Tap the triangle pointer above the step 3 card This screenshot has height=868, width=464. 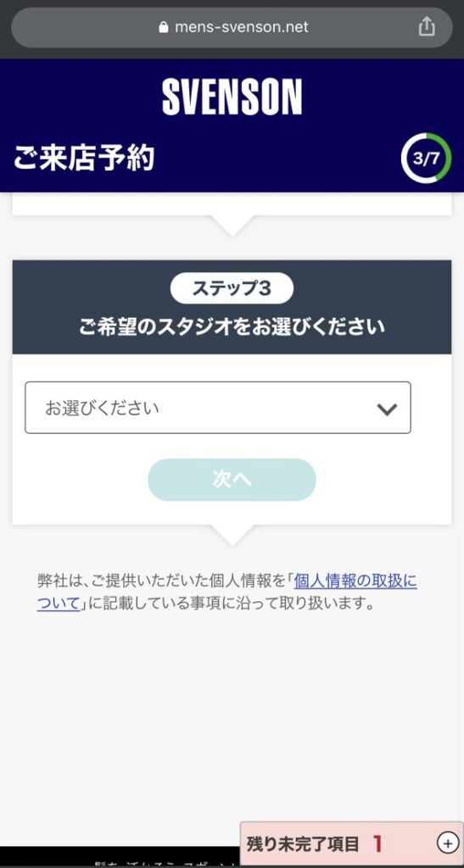click(232, 225)
